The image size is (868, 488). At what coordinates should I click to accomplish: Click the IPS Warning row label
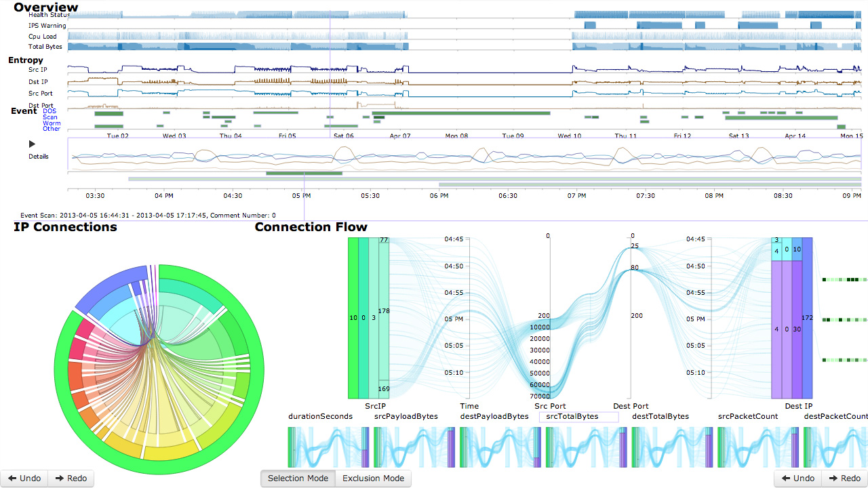click(x=47, y=26)
